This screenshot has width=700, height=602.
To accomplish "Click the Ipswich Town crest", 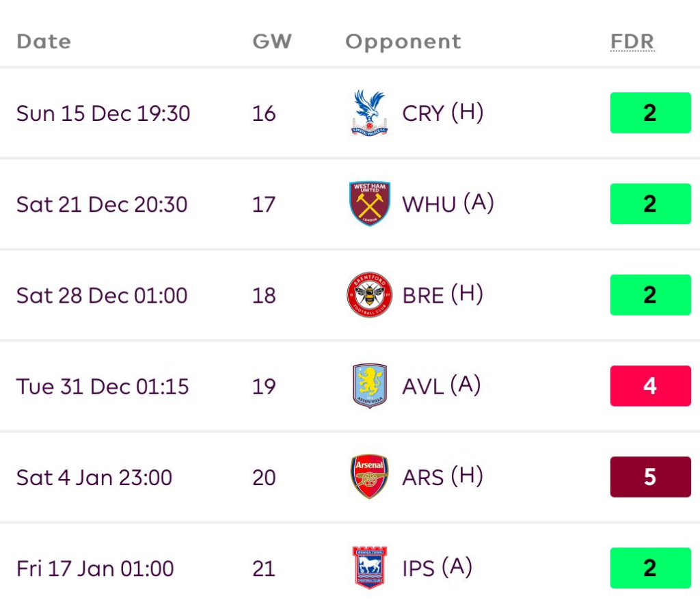I will click(x=369, y=567).
